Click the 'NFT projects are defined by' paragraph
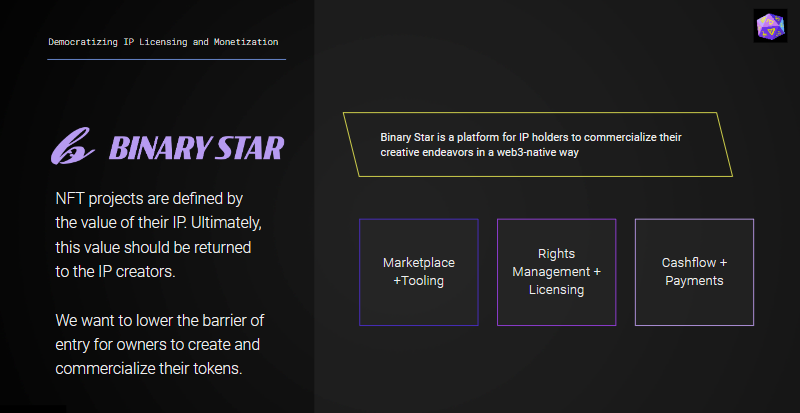 coord(158,235)
